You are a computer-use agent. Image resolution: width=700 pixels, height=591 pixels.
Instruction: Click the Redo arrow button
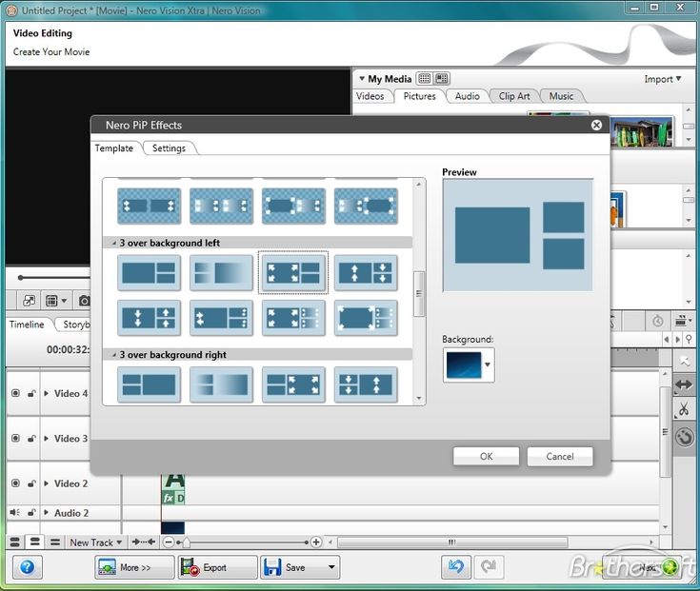click(x=489, y=567)
